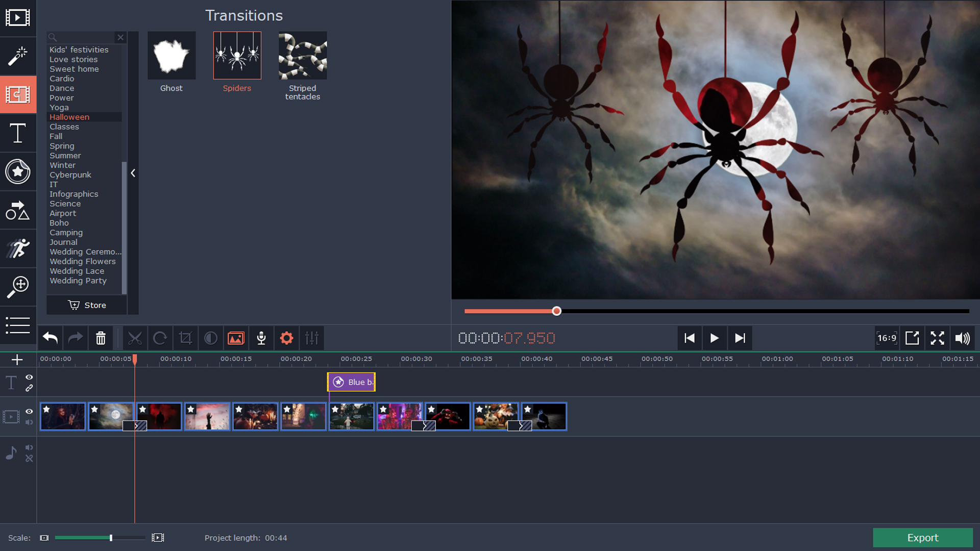Click the image/photo overlay icon

tap(236, 338)
